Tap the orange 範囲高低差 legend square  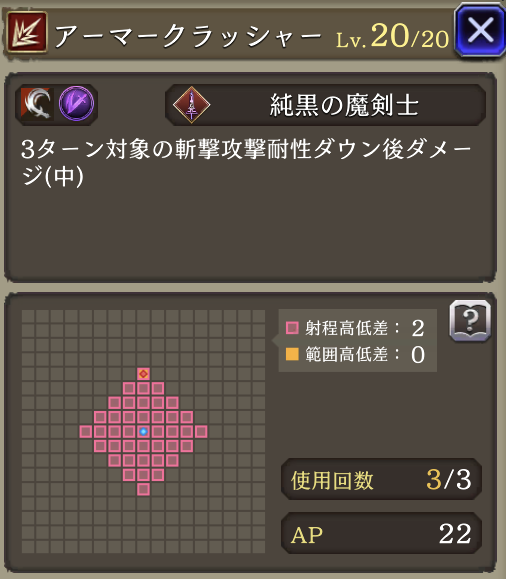coord(292,354)
